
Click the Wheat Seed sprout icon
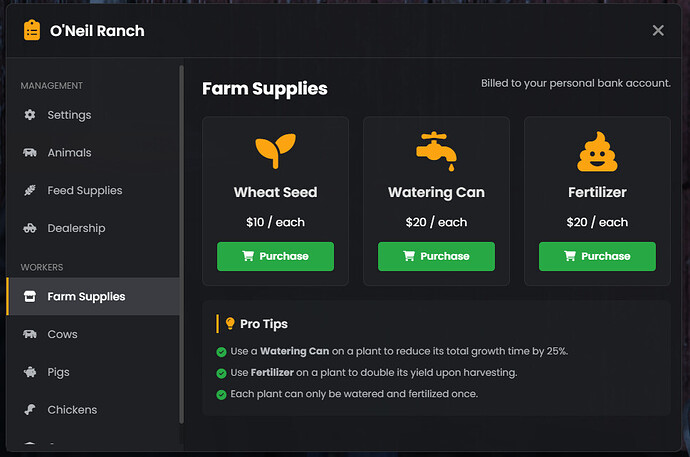[x=275, y=150]
